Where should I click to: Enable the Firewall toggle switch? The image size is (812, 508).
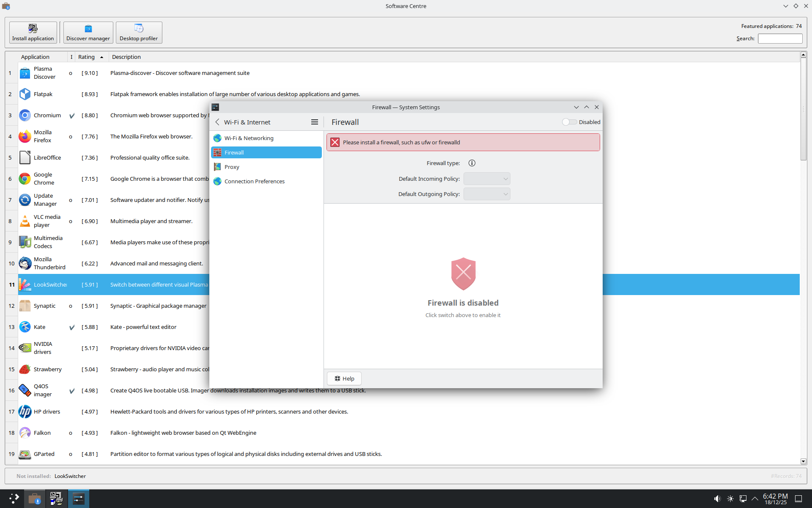pos(569,122)
